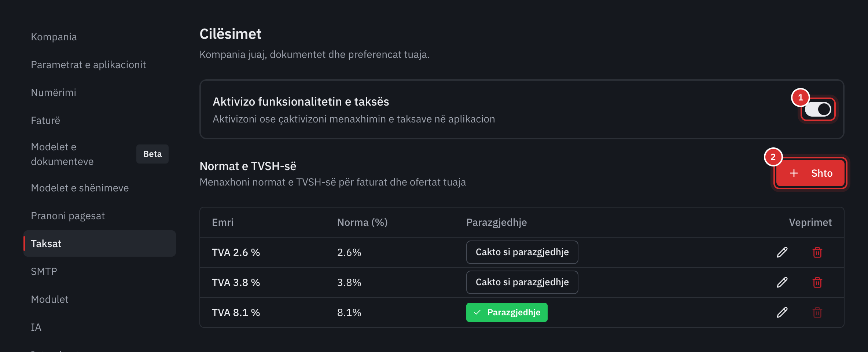Delete the TVA 2.6 % tax rate

click(817, 252)
